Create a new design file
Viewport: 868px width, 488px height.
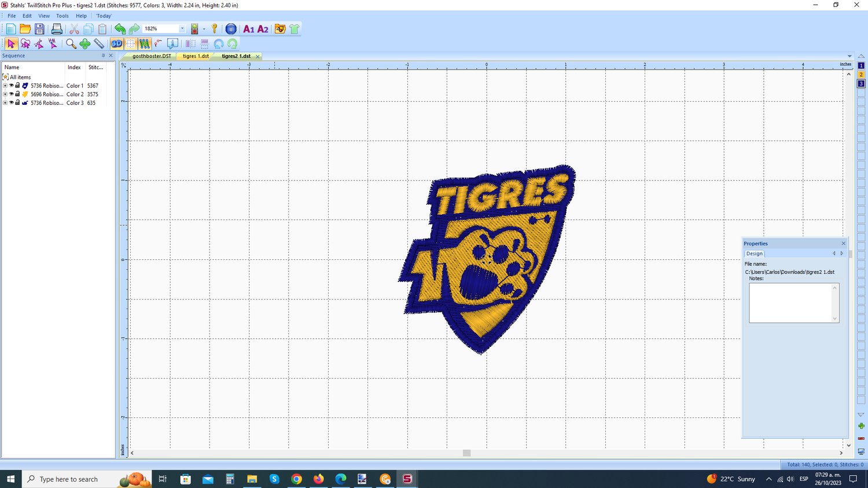coord(11,29)
